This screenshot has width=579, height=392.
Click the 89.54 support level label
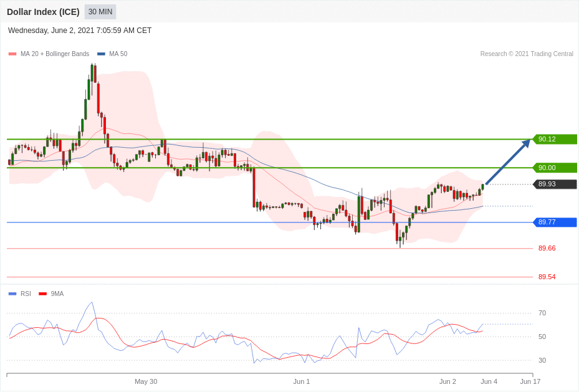tap(547, 277)
